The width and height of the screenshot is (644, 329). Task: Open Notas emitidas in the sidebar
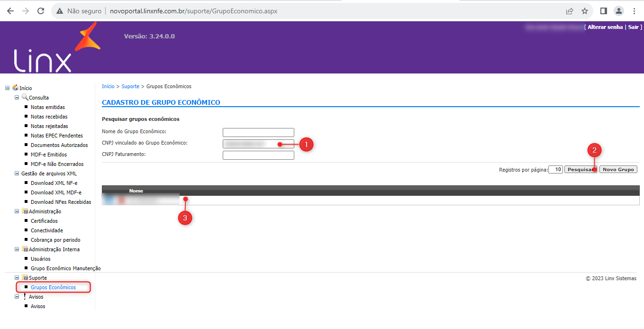pyautogui.click(x=48, y=107)
